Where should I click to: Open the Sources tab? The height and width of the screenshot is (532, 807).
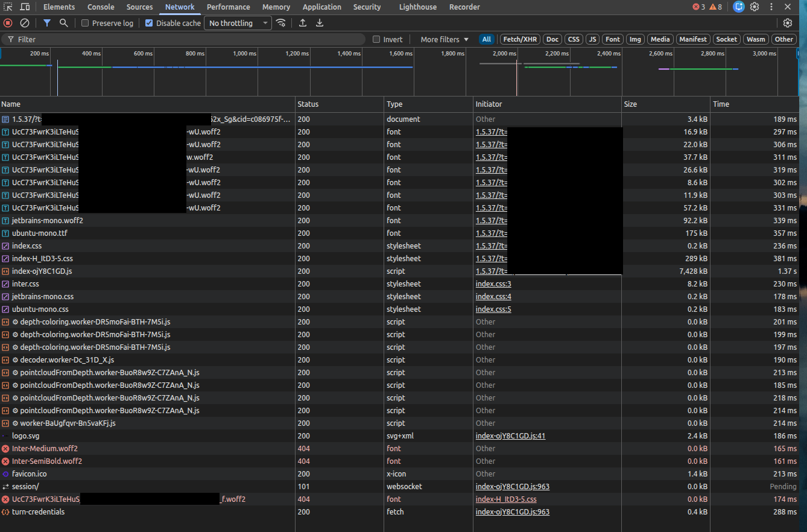point(139,7)
